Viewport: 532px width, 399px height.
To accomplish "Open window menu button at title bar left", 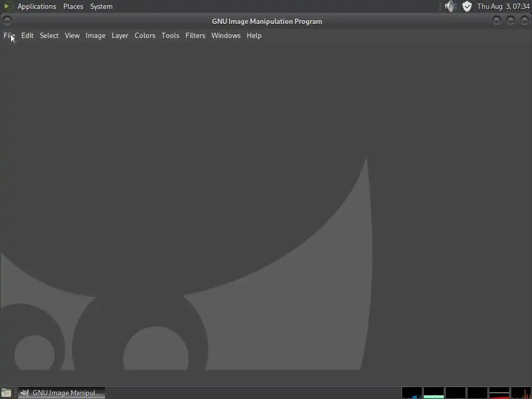I will coord(7,20).
